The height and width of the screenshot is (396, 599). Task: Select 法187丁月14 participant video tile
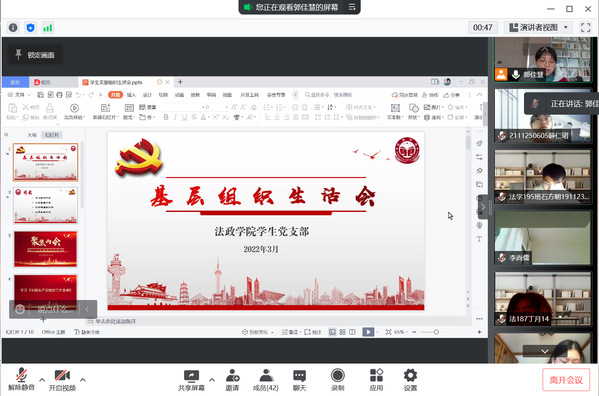(542, 299)
